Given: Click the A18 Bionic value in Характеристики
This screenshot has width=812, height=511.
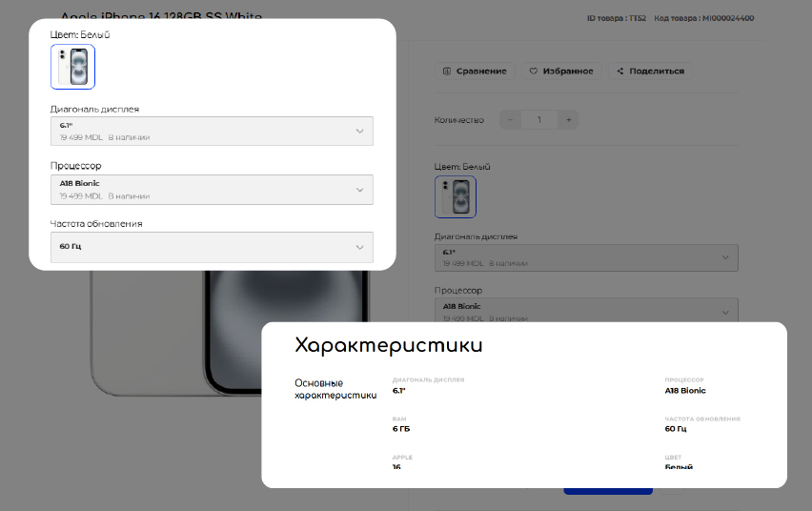Looking at the screenshot, I should point(685,391).
